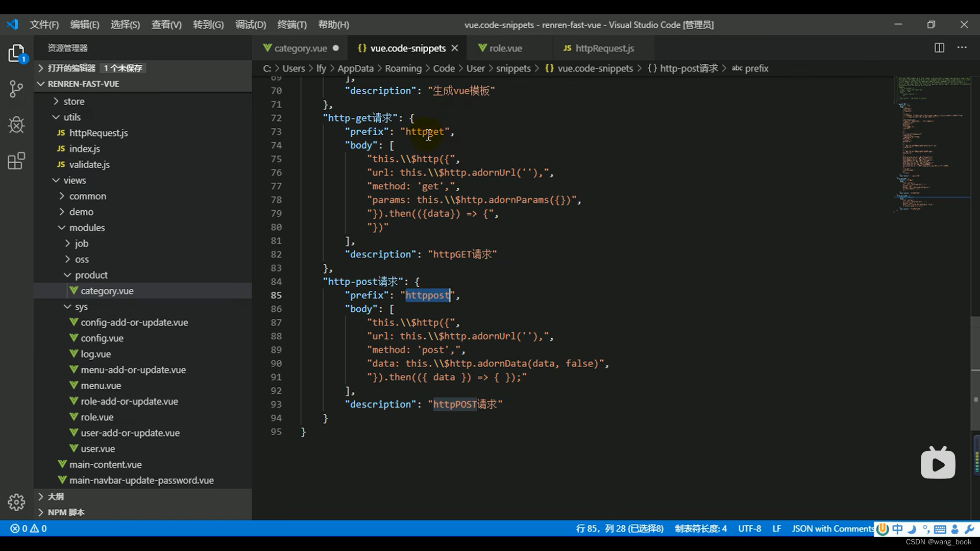Click the video play overlay icon
980x551 pixels.
pos(938,464)
